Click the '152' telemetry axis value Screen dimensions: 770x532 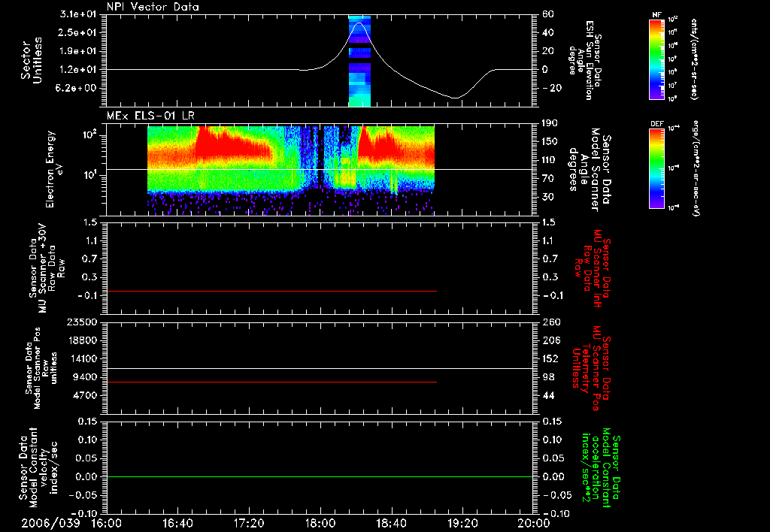551,358
